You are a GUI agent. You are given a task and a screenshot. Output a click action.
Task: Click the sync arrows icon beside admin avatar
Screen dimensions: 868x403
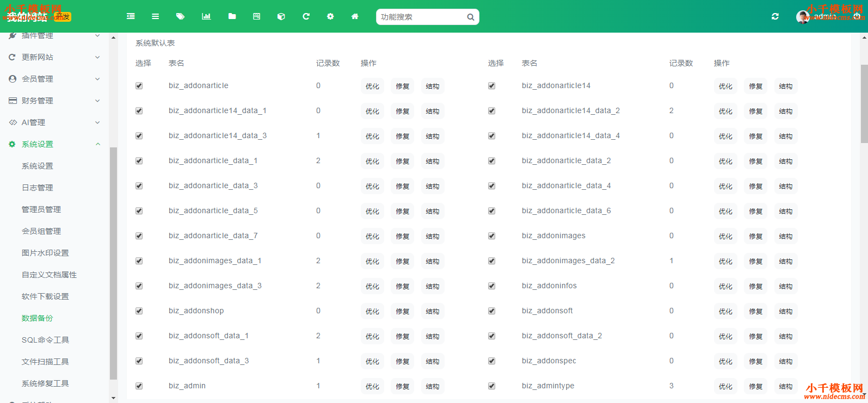click(x=775, y=17)
